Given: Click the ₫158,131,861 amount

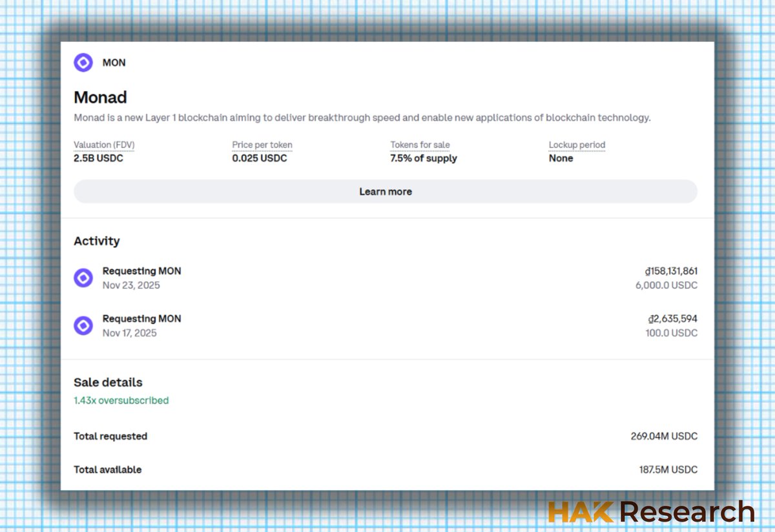Looking at the screenshot, I should pyautogui.click(x=671, y=271).
